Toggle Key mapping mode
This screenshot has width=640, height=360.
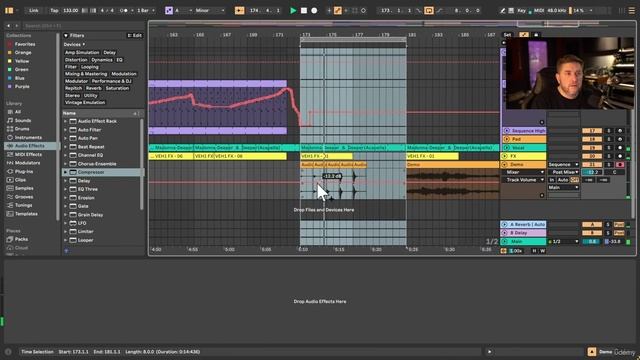522,11
